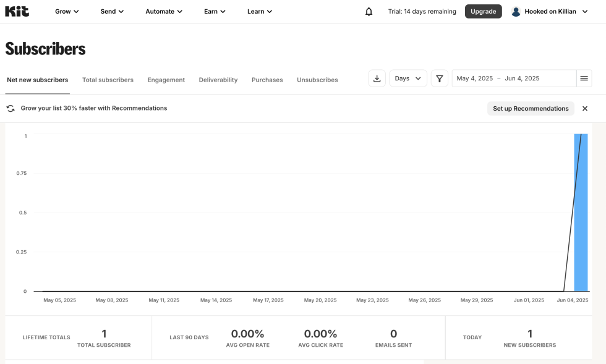
Task: Click the Upgrade button
Action: click(483, 12)
